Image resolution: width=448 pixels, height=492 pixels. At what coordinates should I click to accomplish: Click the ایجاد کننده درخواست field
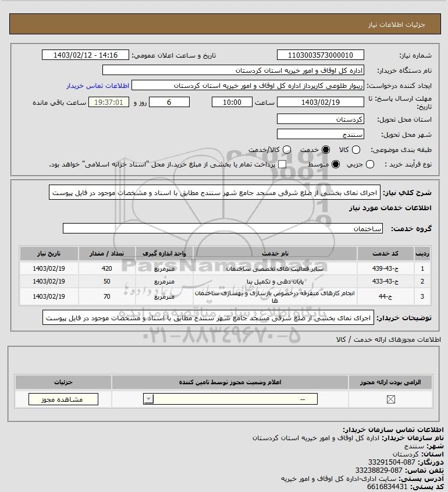click(248, 86)
